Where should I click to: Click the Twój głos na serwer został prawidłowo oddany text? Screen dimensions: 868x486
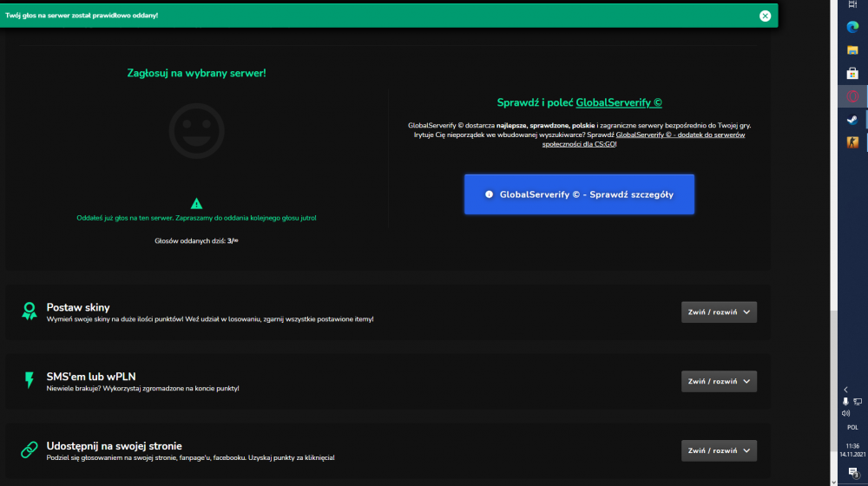coord(82,16)
